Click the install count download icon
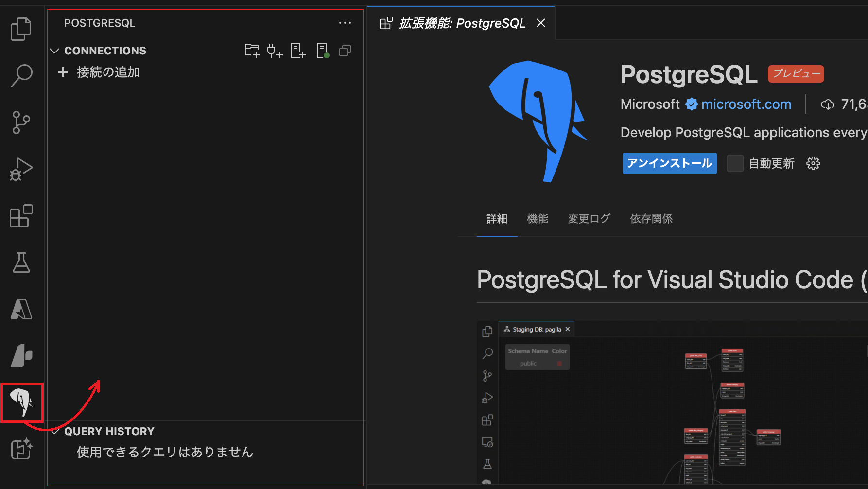Image resolution: width=868 pixels, height=489 pixels. pyautogui.click(x=827, y=105)
